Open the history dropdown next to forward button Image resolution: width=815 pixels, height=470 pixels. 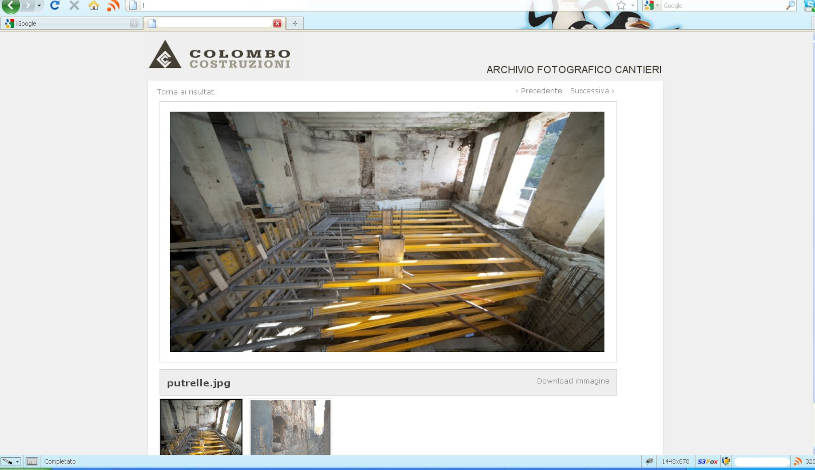point(39,6)
